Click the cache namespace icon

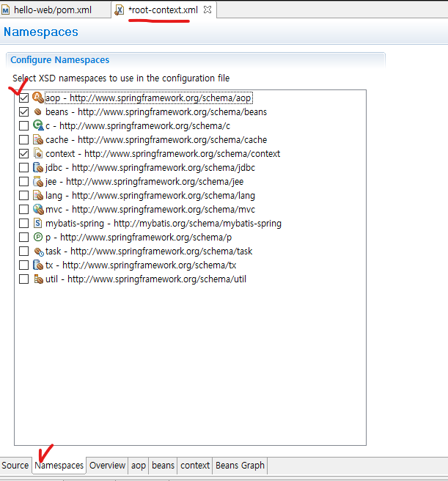(37, 139)
